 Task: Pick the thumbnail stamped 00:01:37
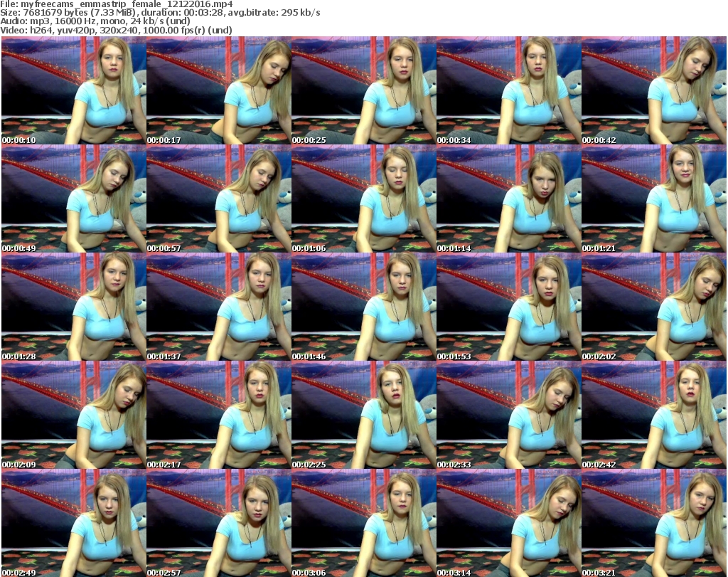point(219,307)
